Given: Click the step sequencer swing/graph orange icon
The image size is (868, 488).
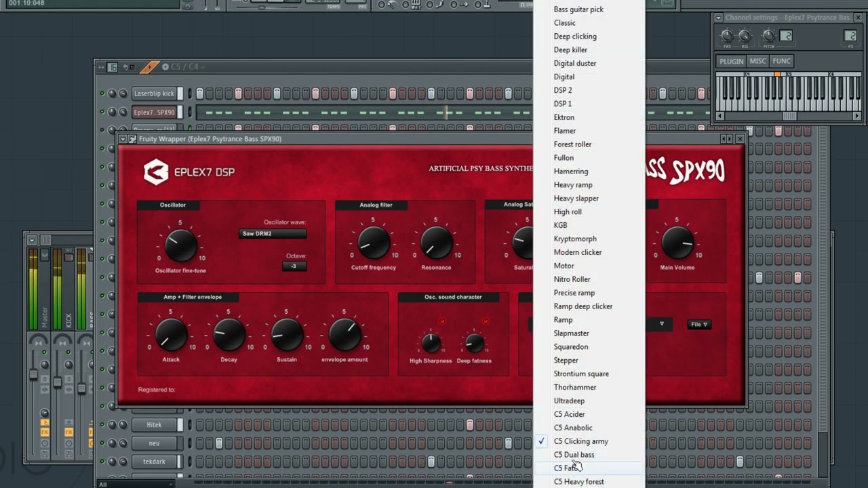Looking at the screenshot, I should (x=150, y=66).
